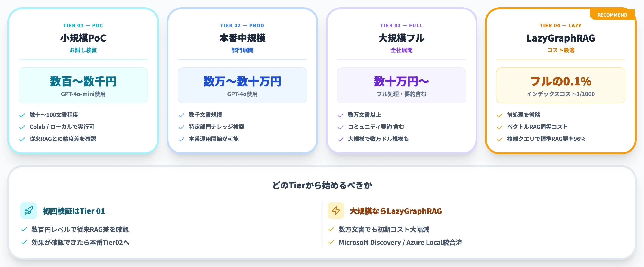Click the お試し検証 subtitle
The image size is (644, 267).
point(83,50)
